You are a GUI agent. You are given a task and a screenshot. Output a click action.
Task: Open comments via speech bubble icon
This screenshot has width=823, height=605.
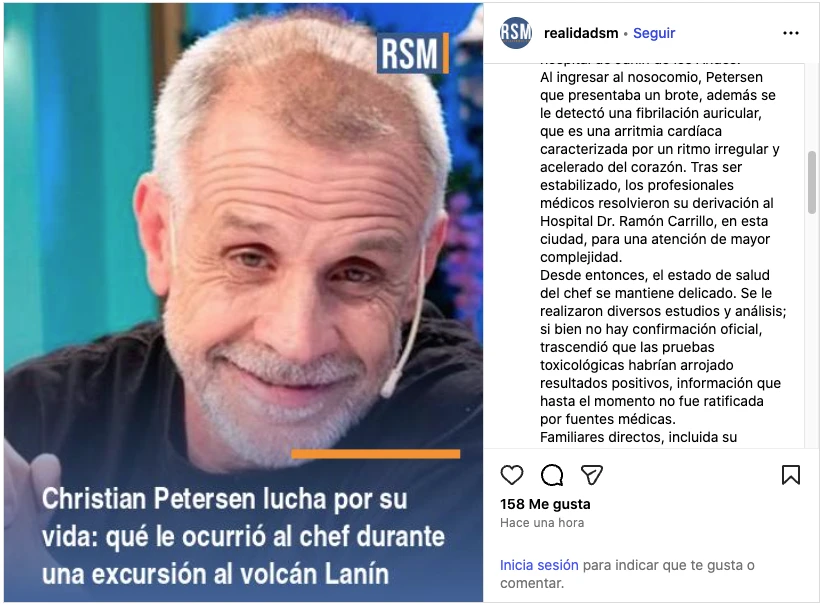click(x=552, y=475)
